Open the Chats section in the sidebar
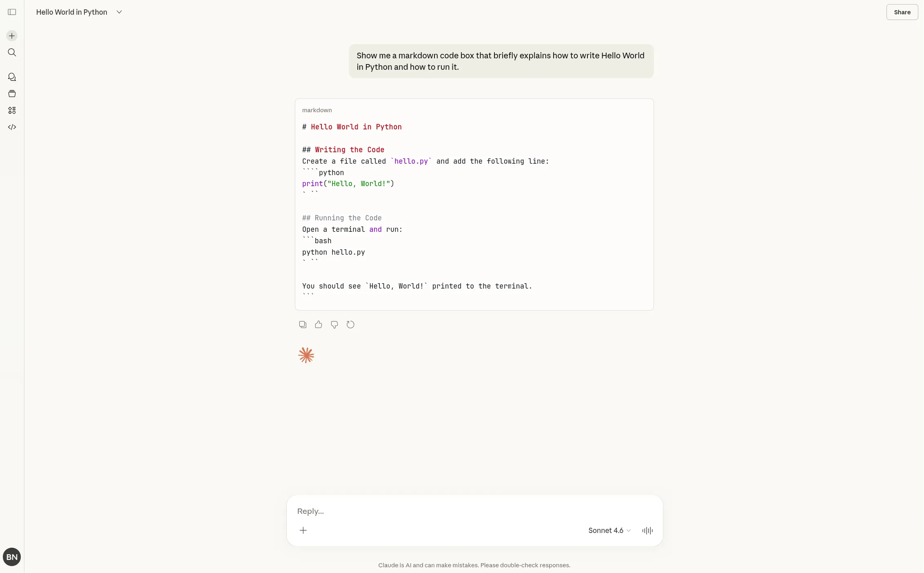 [x=11, y=77]
